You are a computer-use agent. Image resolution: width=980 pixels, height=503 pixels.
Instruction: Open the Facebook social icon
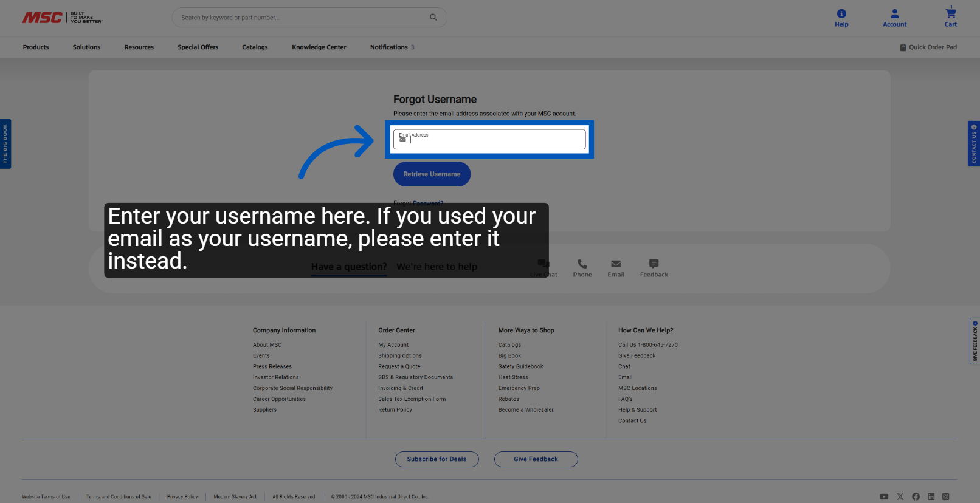[916, 497]
